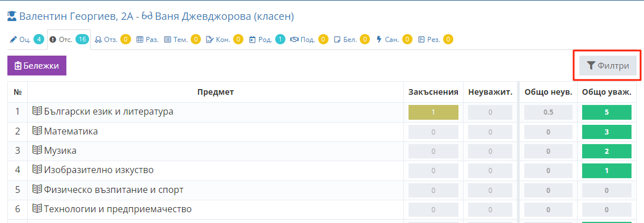
Task: Click green Общо уваж. value 5
Action: [607, 112]
